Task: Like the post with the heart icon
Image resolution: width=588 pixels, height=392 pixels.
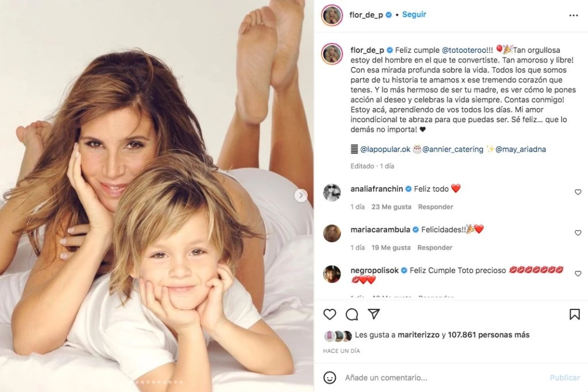Action: [x=330, y=314]
